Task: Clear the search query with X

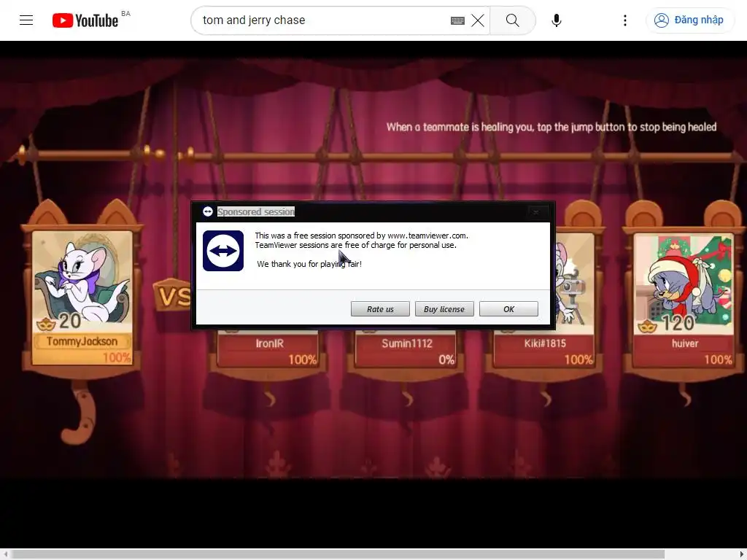Action: tap(477, 20)
